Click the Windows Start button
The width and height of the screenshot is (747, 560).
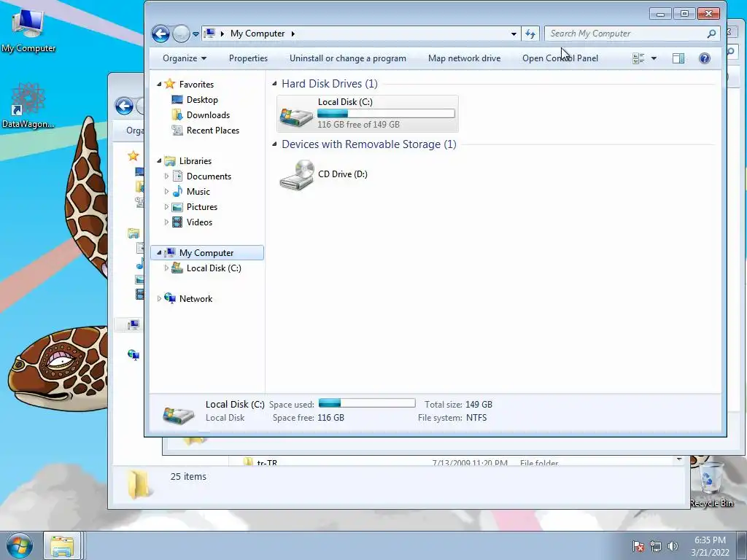pos(19,546)
